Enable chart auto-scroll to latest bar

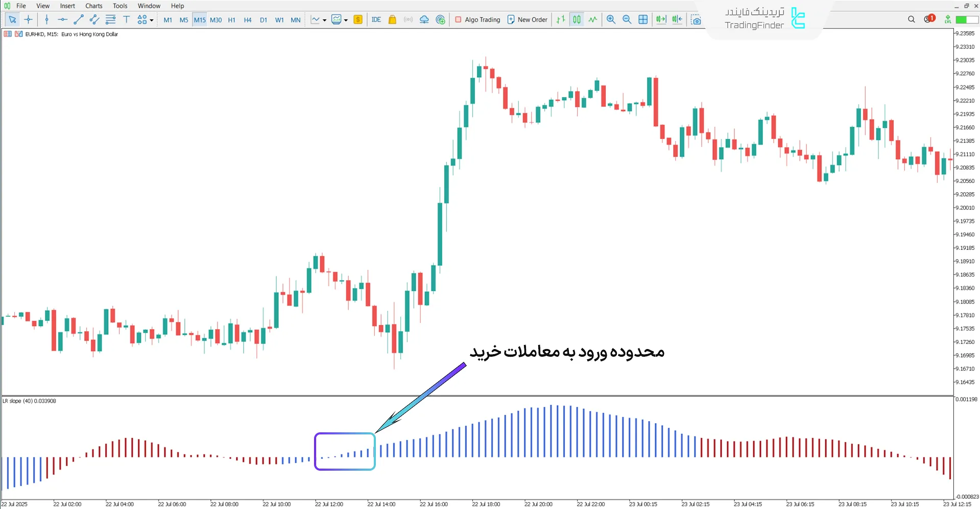click(x=660, y=19)
